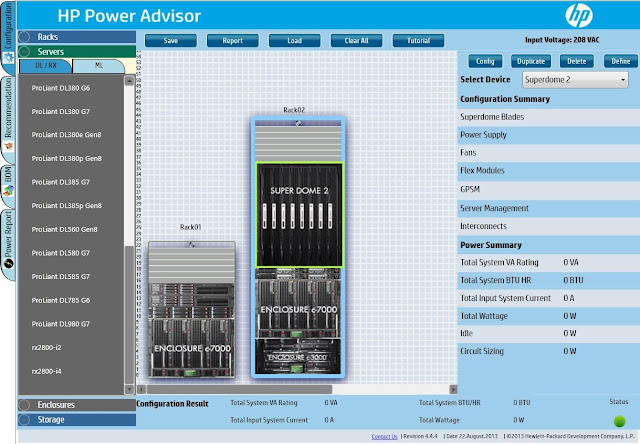Click the canvas scroll left arrow

tap(141, 389)
